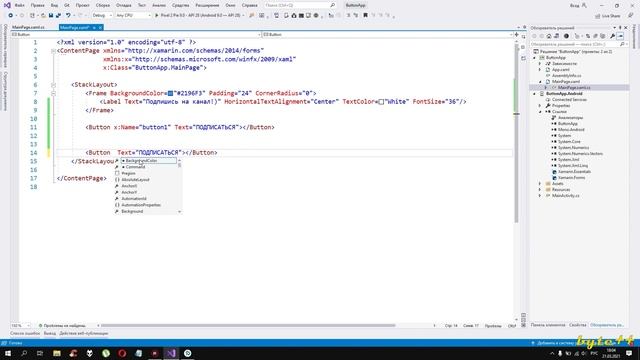Select BackgroundColor in the IntelliSense list
Image resolution: width=640 pixels, height=360 pixels.
pyautogui.click(x=149, y=161)
